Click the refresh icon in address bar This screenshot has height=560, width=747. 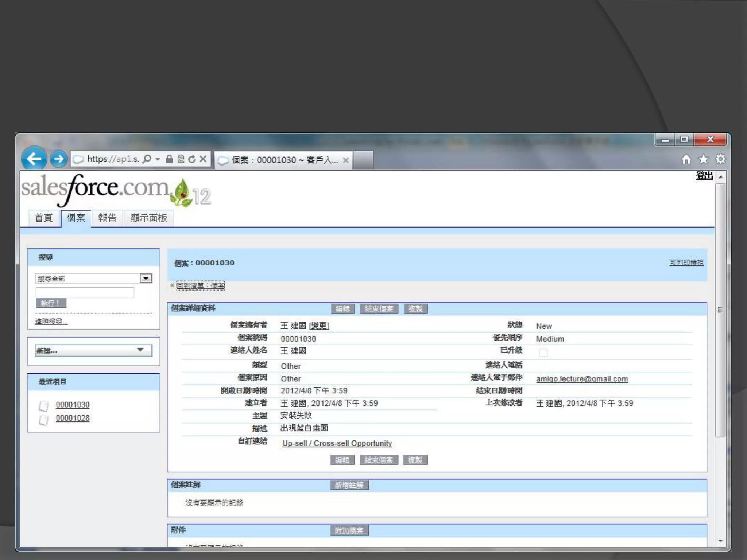[192, 159]
